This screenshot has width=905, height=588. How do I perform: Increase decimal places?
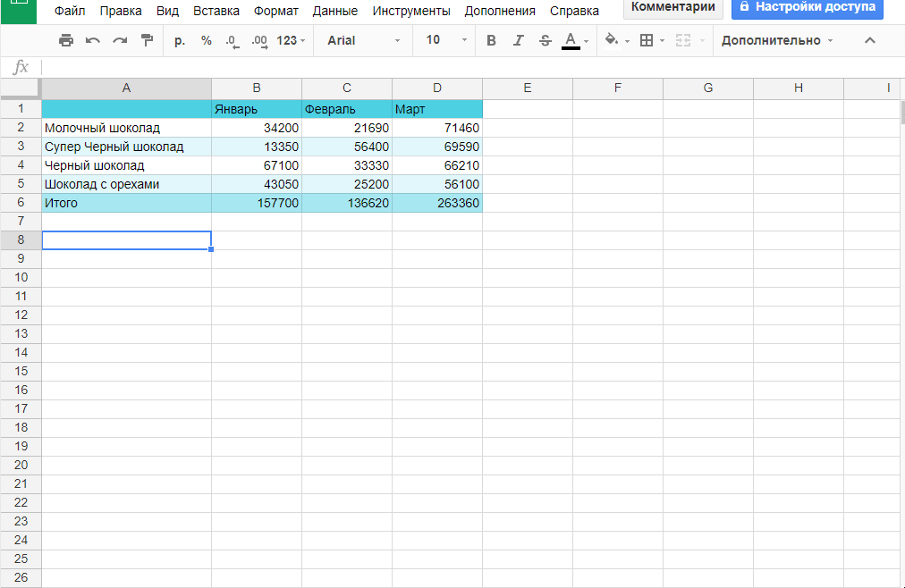[259, 40]
